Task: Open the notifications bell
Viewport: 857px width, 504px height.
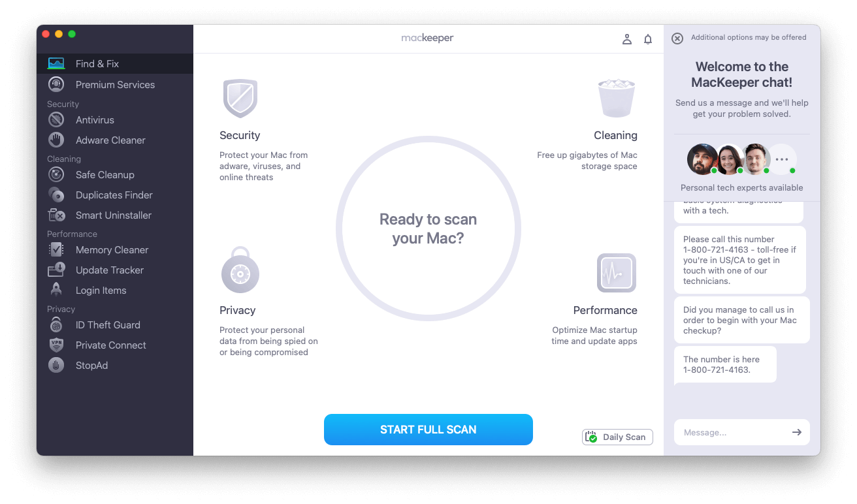Action: [648, 39]
